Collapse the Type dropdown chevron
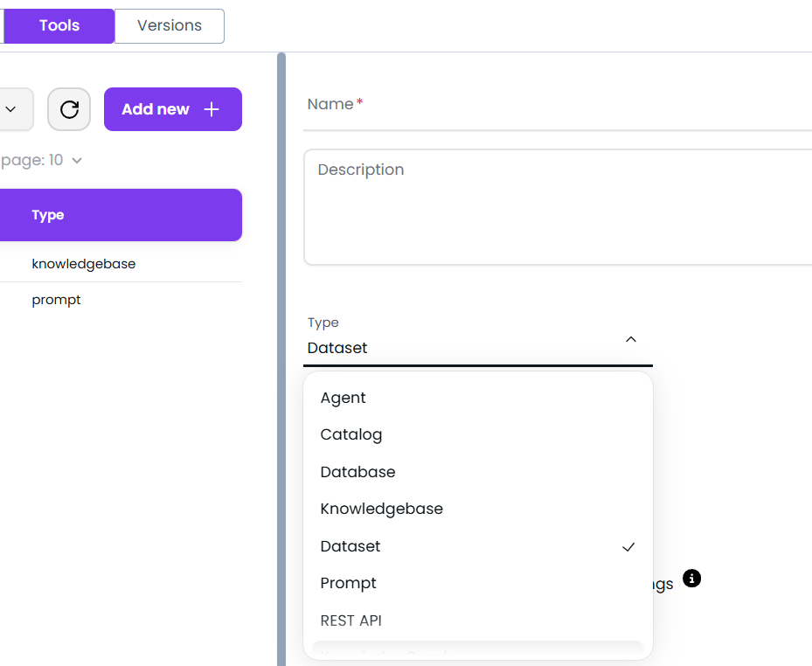 pyautogui.click(x=631, y=339)
